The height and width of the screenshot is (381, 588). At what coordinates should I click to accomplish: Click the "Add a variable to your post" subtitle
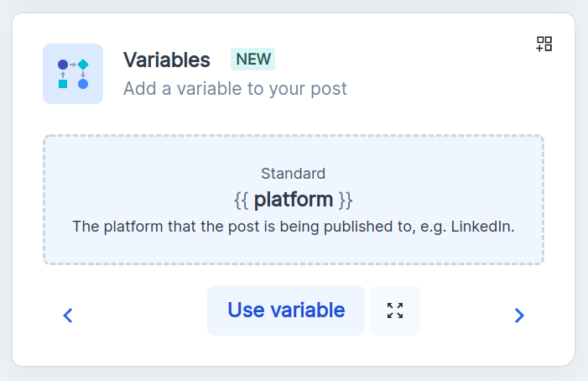(x=235, y=88)
